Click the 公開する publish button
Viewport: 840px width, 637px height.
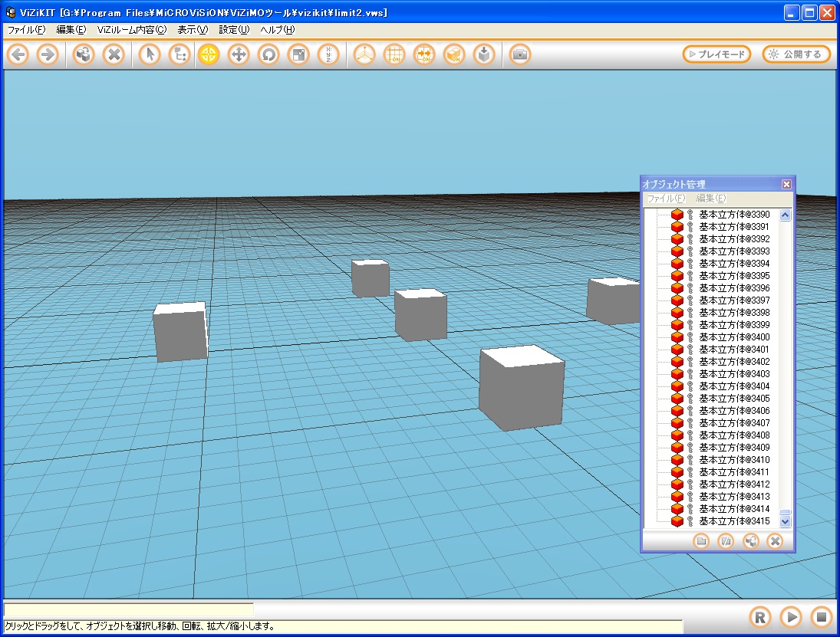point(796,54)
